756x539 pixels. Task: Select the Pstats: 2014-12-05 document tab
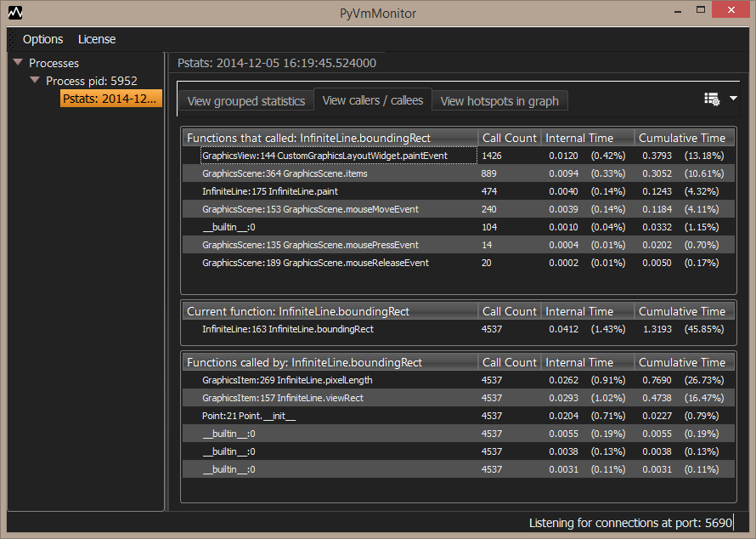tap(277, 63)
